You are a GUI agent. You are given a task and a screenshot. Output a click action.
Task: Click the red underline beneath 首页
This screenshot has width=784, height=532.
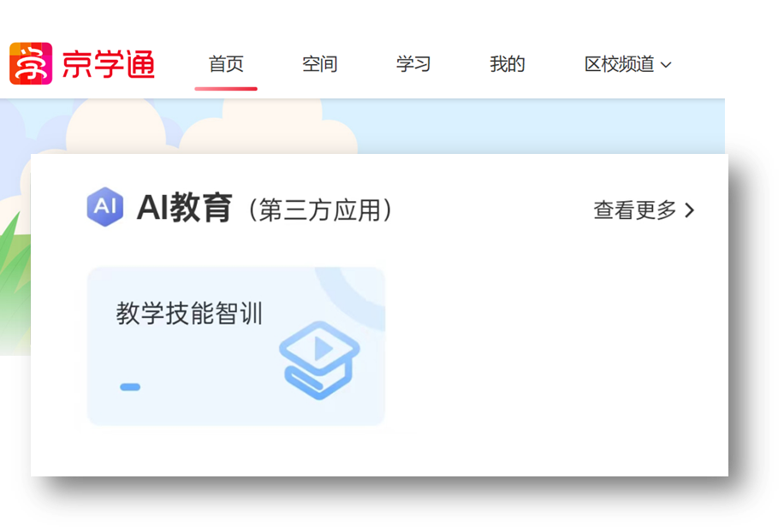point(226,89)
